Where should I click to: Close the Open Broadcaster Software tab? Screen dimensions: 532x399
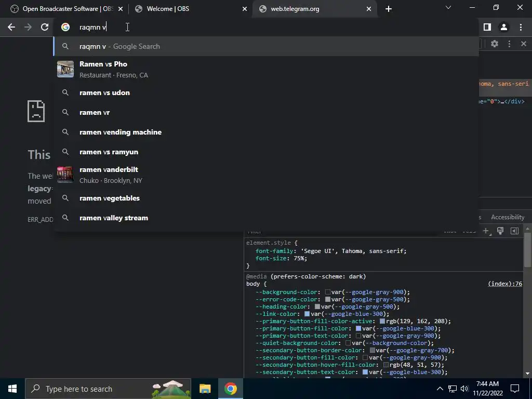coord(121,9)
